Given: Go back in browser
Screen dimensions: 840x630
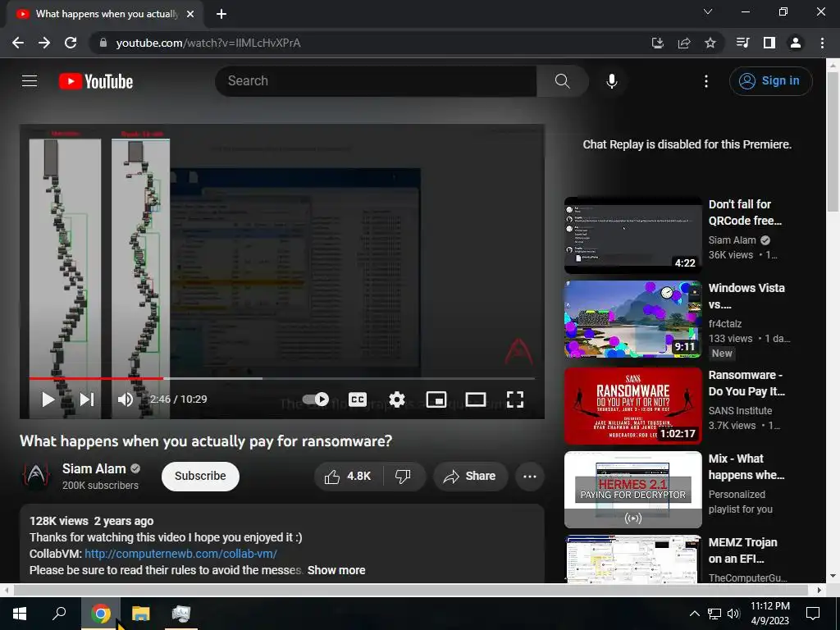Looking at the screenshot, I should click(18, 43).
